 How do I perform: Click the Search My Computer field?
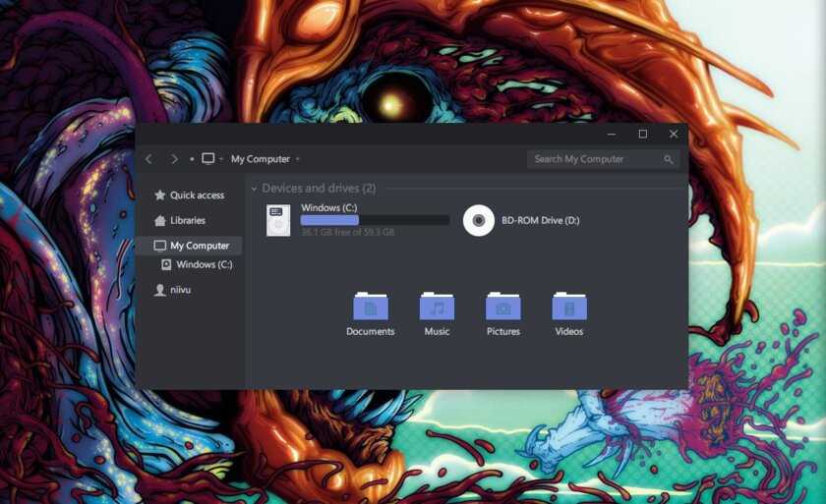[595, 159]
